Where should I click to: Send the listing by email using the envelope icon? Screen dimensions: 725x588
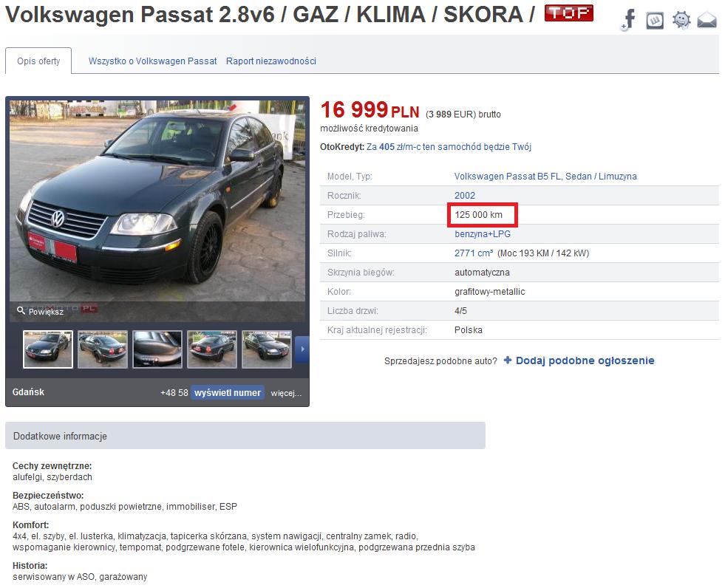(x=707, y=21)
